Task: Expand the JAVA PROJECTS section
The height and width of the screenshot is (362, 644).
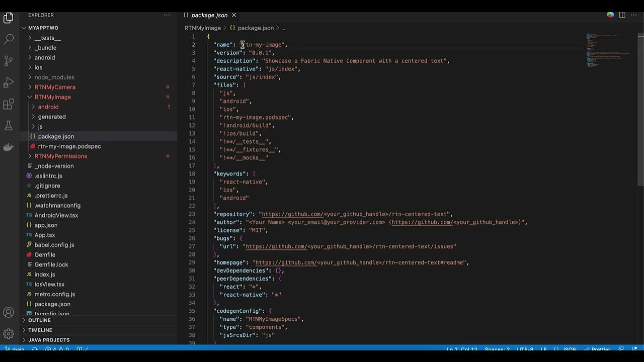Action: 49,340
